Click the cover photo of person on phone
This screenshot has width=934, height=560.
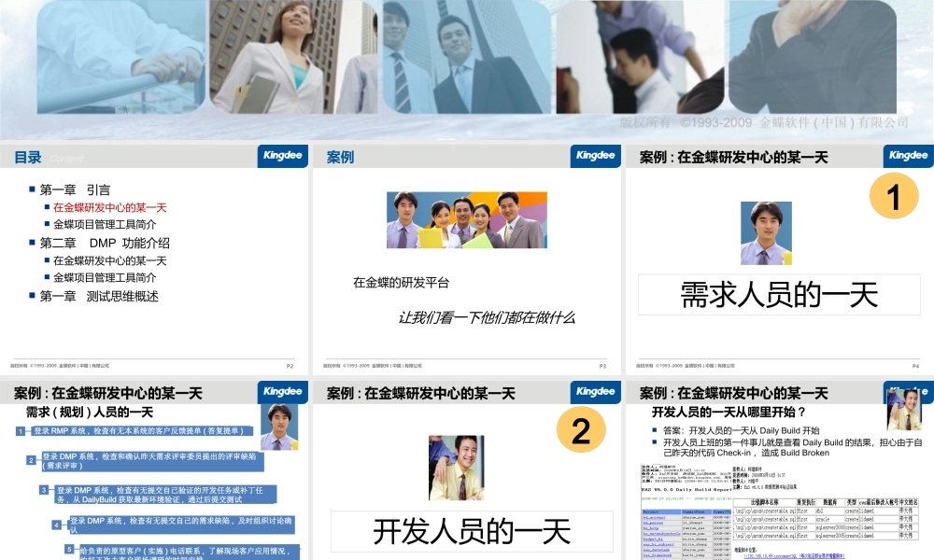813,57
